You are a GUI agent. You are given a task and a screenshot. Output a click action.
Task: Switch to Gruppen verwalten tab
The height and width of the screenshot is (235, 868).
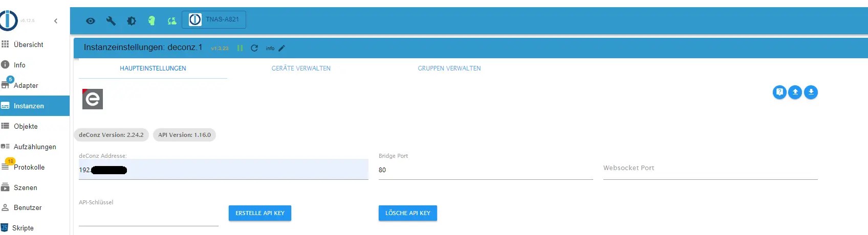point(449,68)
